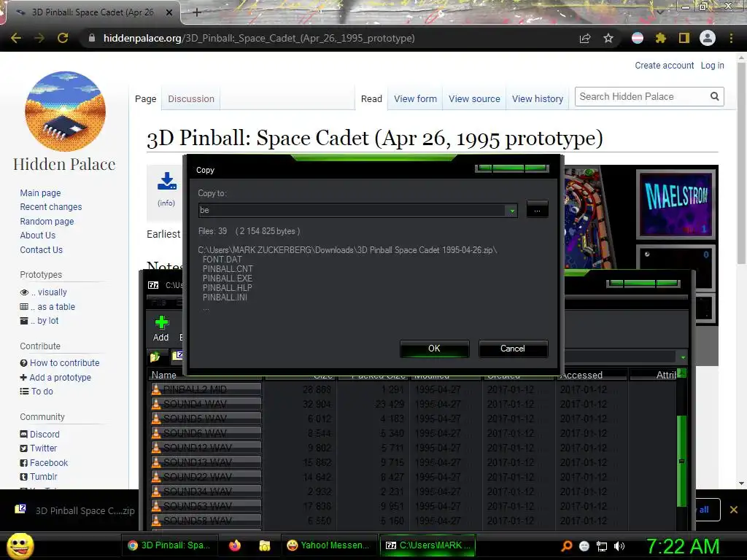
Task: Click the smiley Start button on taskbar
Action: pyautogui.click(x=20, y=545)
